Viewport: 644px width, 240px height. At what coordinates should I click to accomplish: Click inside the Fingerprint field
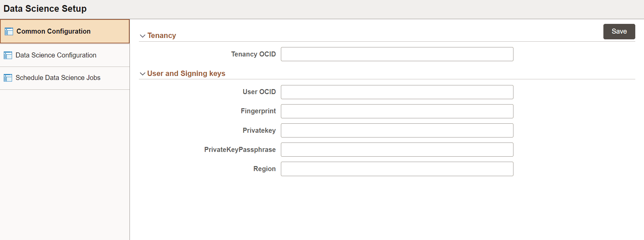pos(397,111)
